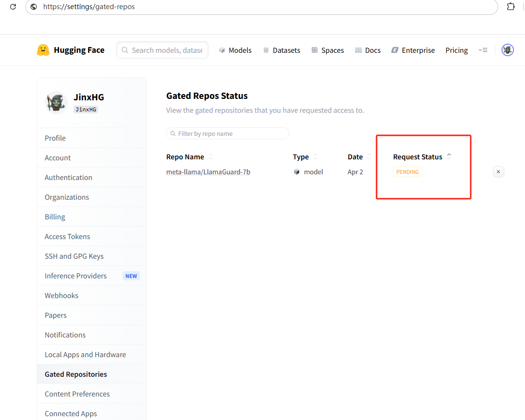
Task: Expand the more-options nav menu icon
Action: point(483,50)
